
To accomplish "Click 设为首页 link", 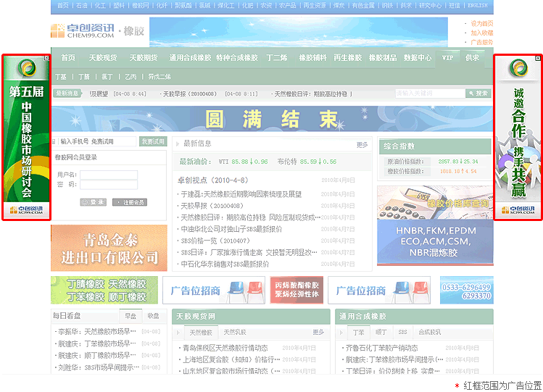I will pyautogui.click(x=481, y=23).
